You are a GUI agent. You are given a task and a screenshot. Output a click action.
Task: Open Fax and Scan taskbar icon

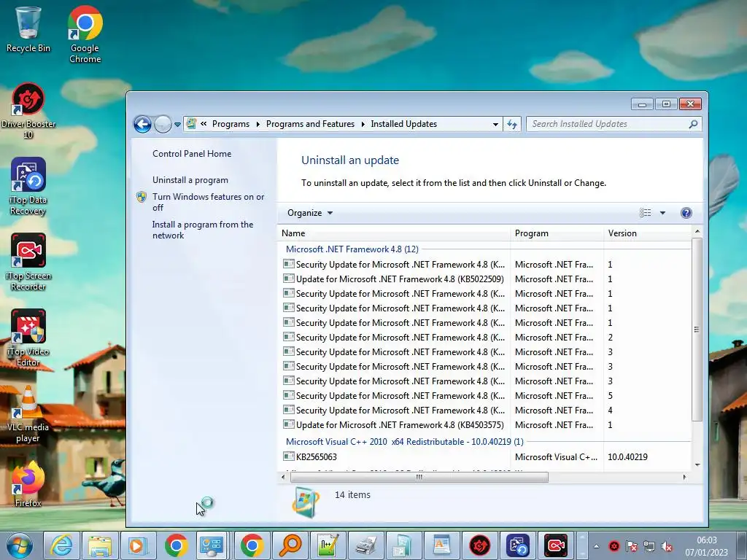coord(366,545)
